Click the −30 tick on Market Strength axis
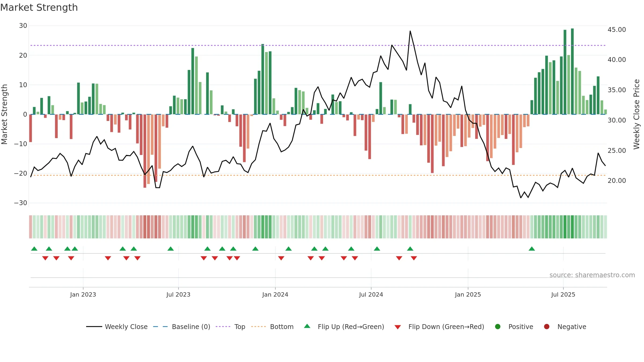The width and height of the screenshot is (644, 362). 21,203
